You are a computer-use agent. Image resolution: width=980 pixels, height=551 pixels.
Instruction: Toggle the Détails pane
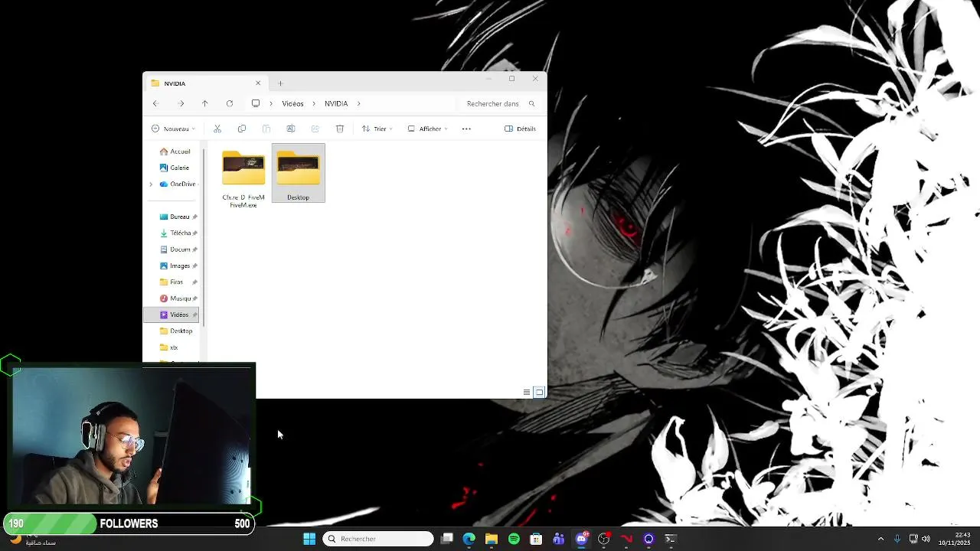(x=521, y=129)
